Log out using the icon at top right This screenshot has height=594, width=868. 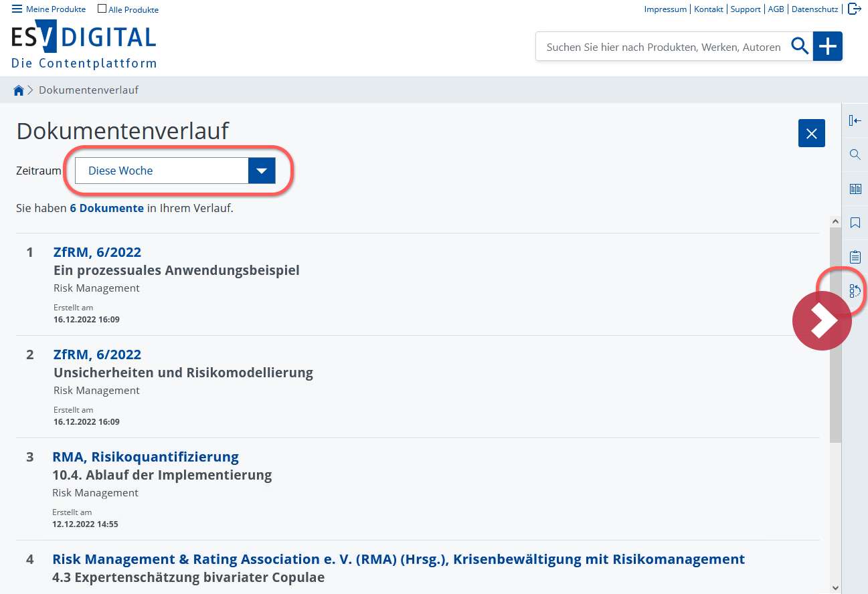tap(854, 9)
